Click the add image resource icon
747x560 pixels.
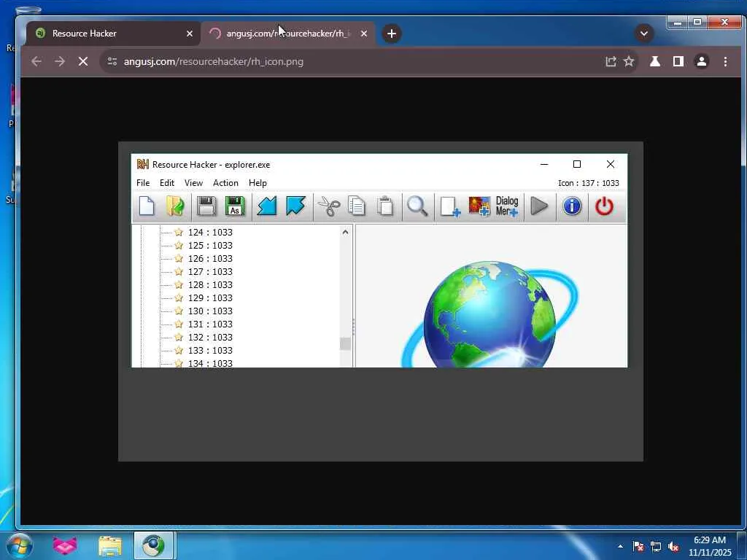[x=479, y=206]
